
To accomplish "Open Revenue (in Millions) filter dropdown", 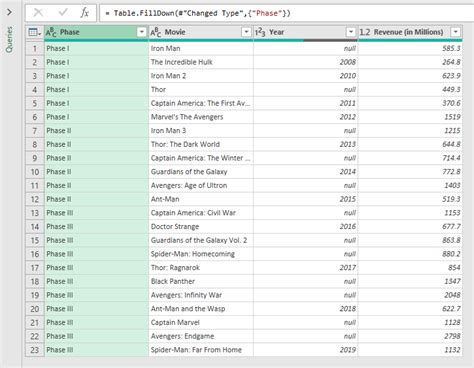I will (x=455, y=32).
